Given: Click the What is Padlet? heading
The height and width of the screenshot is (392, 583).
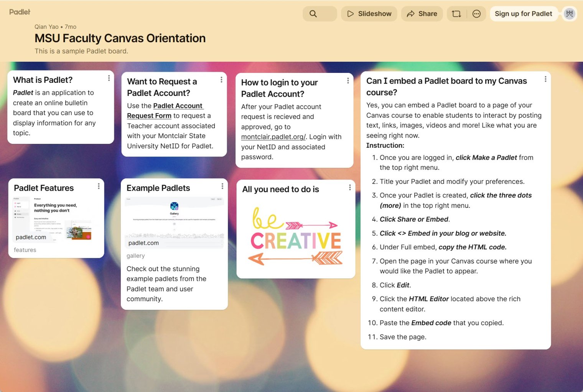Looking at the screenshot, I should coord(43,80).
